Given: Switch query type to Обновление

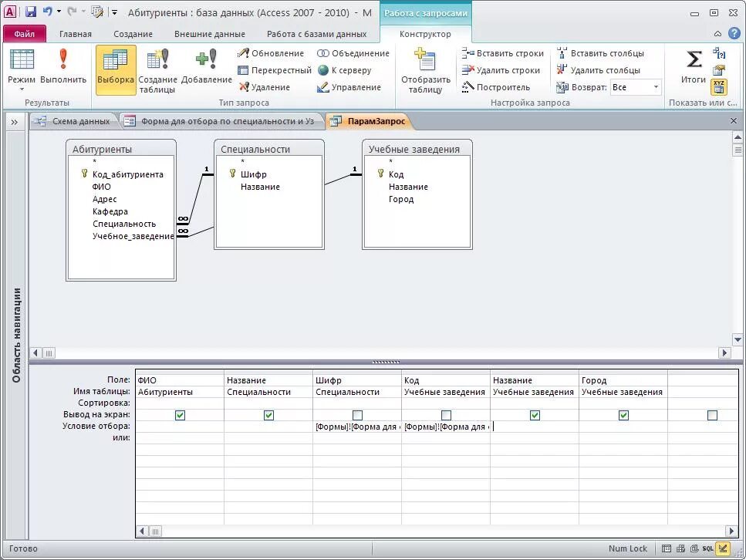Looking at the screenshot, I should (271, 53).
